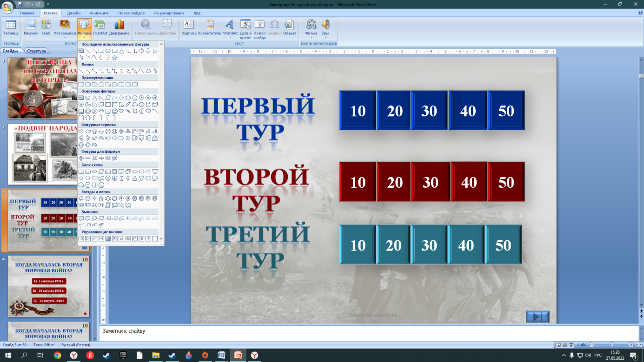Expand the Звук dropdown
Viewport: 644px width, 362px height.
point(325,38)
